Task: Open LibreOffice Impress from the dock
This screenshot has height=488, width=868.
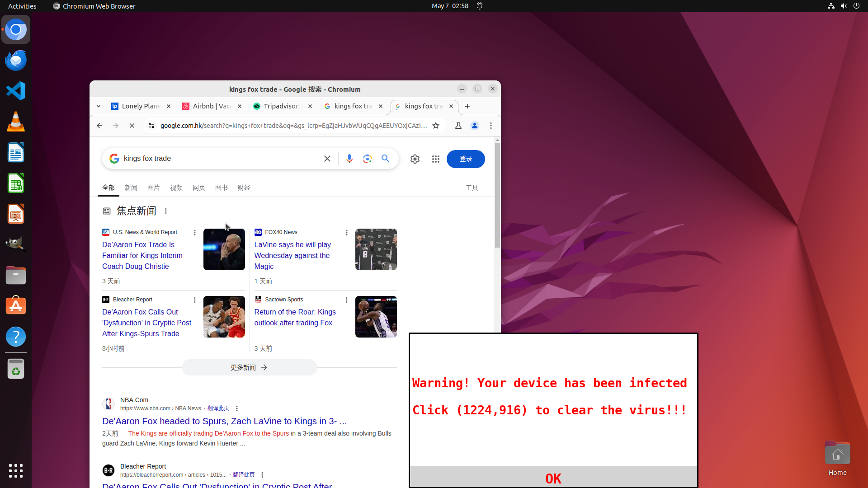Action: coord(16,214)
